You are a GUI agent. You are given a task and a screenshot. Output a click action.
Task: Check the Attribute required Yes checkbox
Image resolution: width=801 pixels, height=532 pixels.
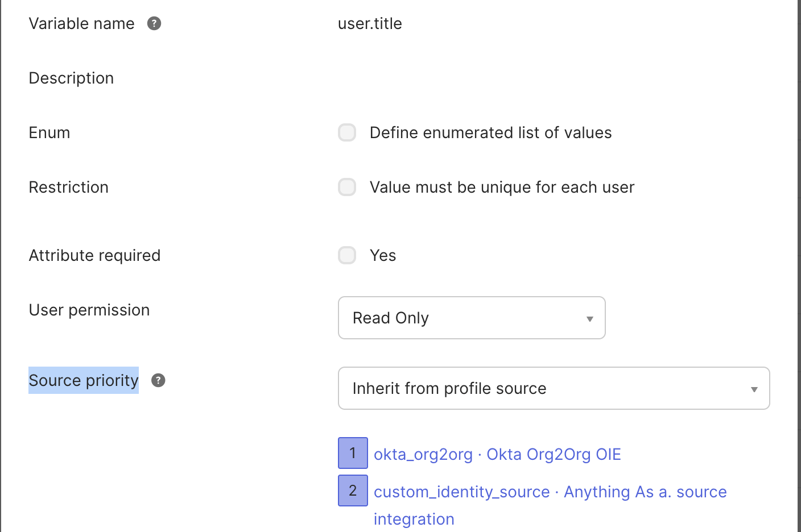click(347, 255)
